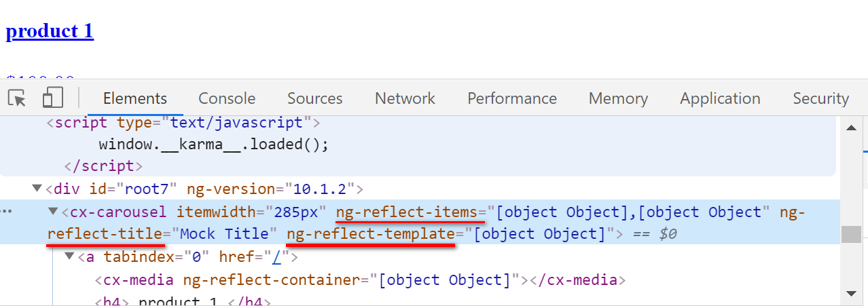
Task: Switch to the Elements tab
Action: pyautogui.click(x=134, y=98)
